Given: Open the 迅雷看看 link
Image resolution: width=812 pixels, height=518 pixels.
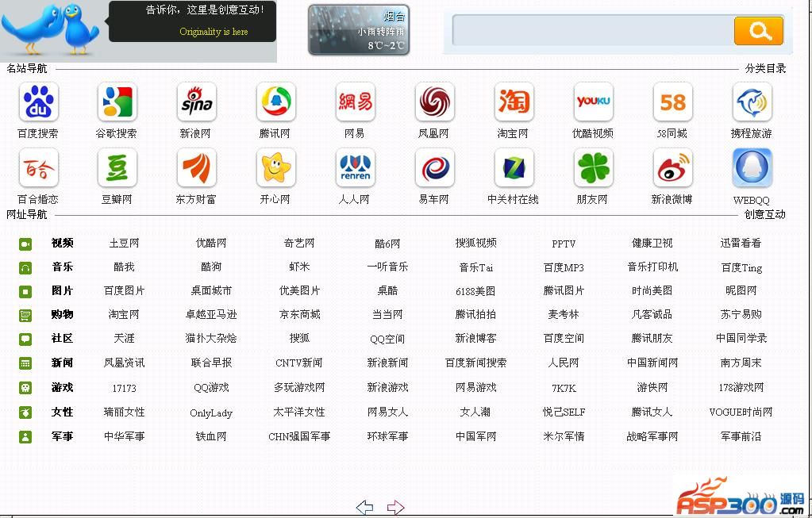Looking at the screenshot, I should click(741, 244).
